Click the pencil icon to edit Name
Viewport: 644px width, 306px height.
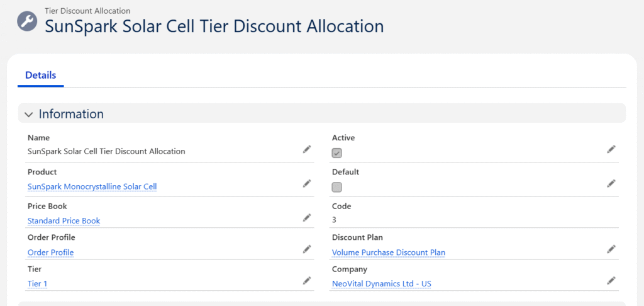tap(307, 149)
